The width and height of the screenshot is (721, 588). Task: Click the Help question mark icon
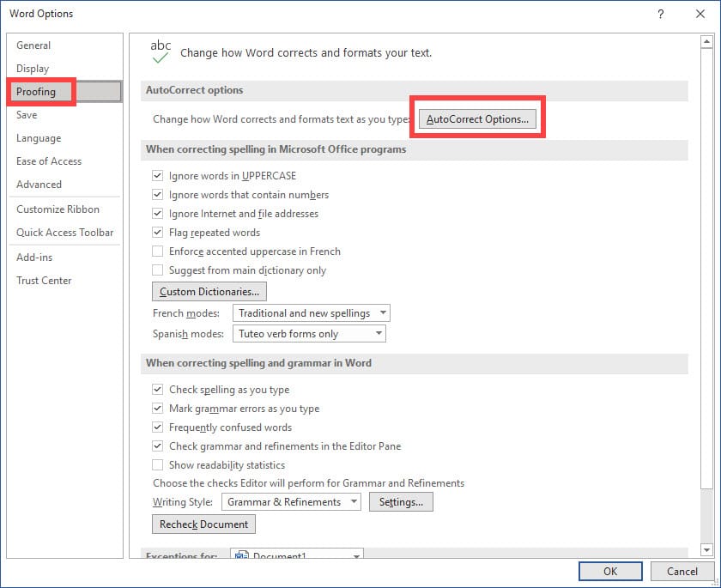pyautogui.click(x=660, y=14)
